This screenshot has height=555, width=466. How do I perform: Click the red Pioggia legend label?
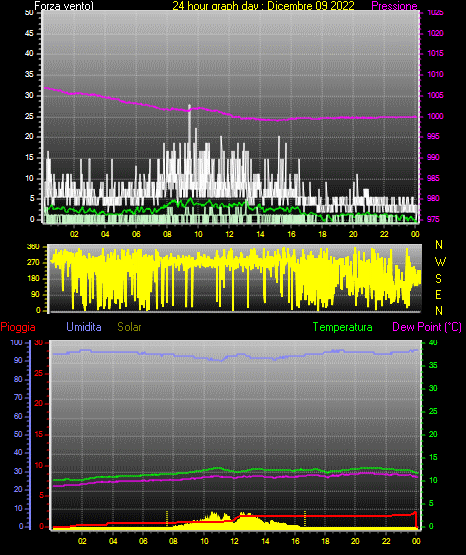pos(18,327)
